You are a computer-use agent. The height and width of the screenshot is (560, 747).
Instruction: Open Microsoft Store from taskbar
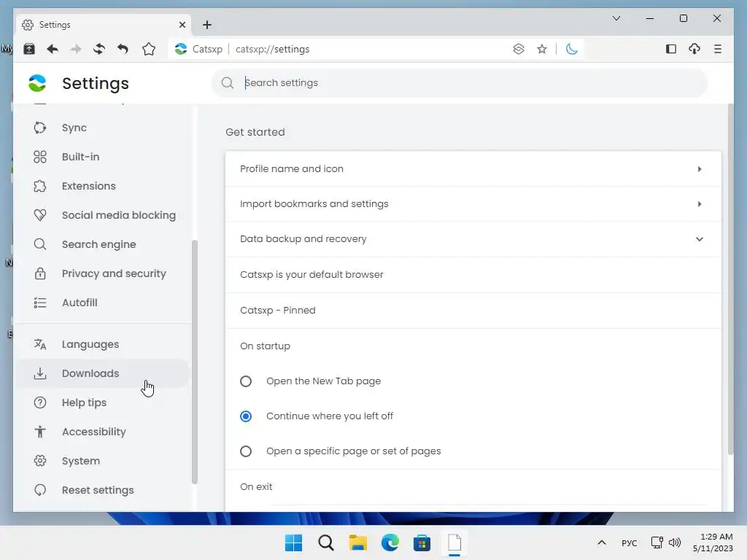coord(422,542)
